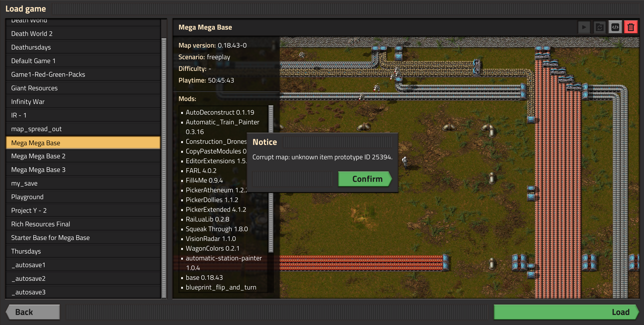Select the Giant Resources save
Viewport: 644px width, 325px height.
coord(83,88)
